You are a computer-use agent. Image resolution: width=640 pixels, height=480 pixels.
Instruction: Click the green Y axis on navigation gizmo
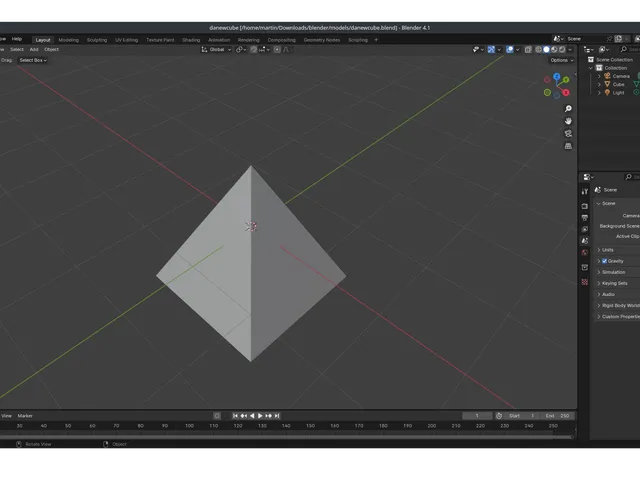pos(566,80)
